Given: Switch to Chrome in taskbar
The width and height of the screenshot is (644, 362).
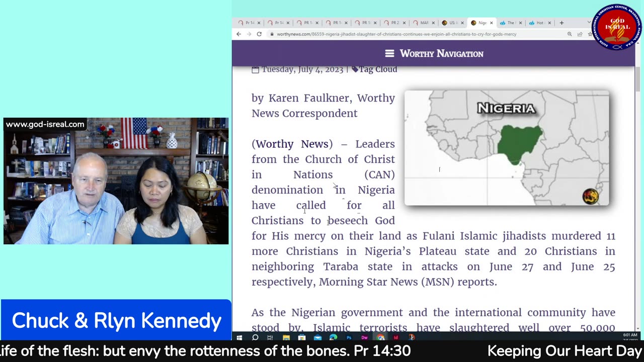Looking at the screenshot, I should 381,337.
